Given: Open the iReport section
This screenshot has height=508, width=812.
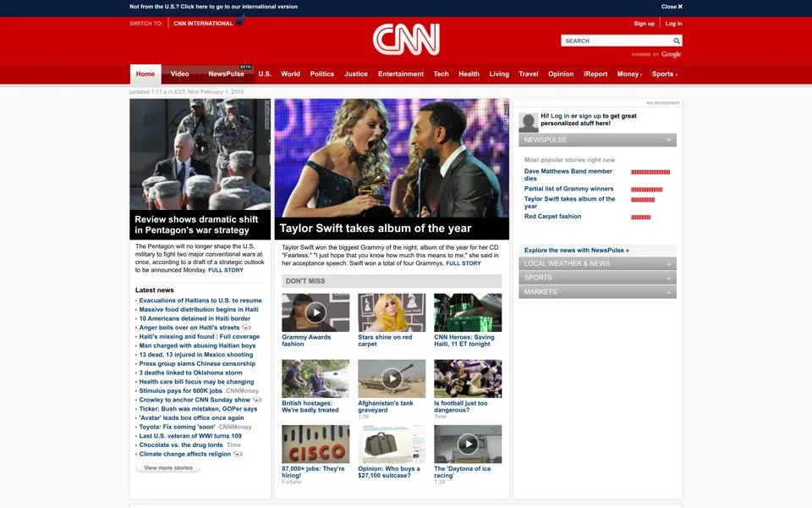Looking at the screenshot, I should coord(595,75).
